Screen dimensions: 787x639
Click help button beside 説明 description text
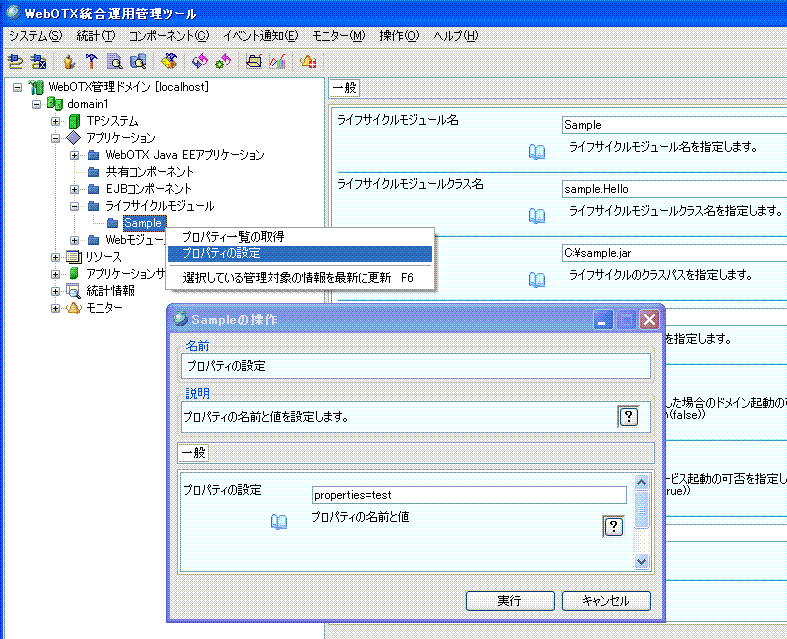[x=628, y=416]
